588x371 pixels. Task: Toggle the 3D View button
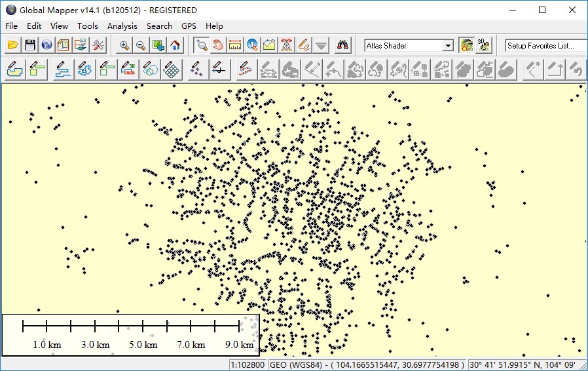[484, 45]
